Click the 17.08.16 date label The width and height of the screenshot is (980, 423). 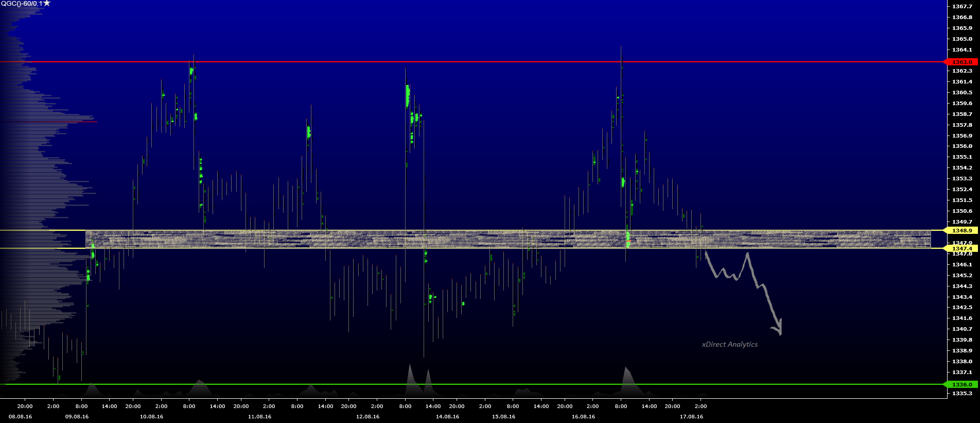point(691,416)
